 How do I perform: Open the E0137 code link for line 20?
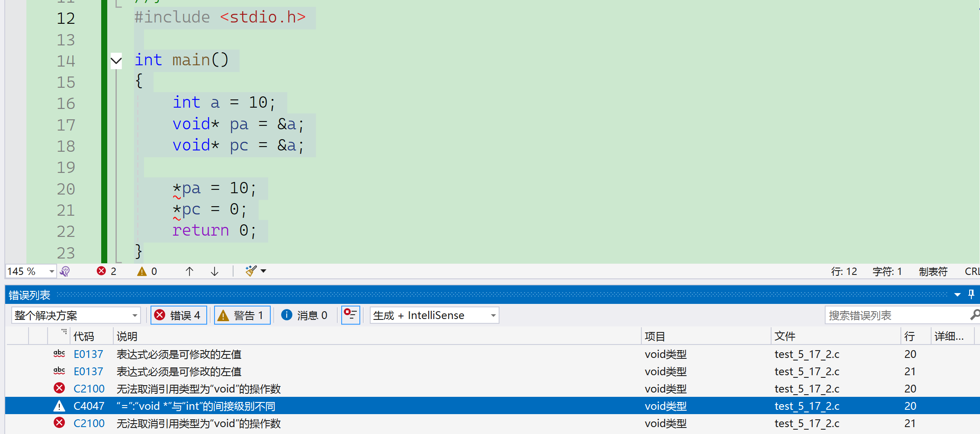[89, 354]
